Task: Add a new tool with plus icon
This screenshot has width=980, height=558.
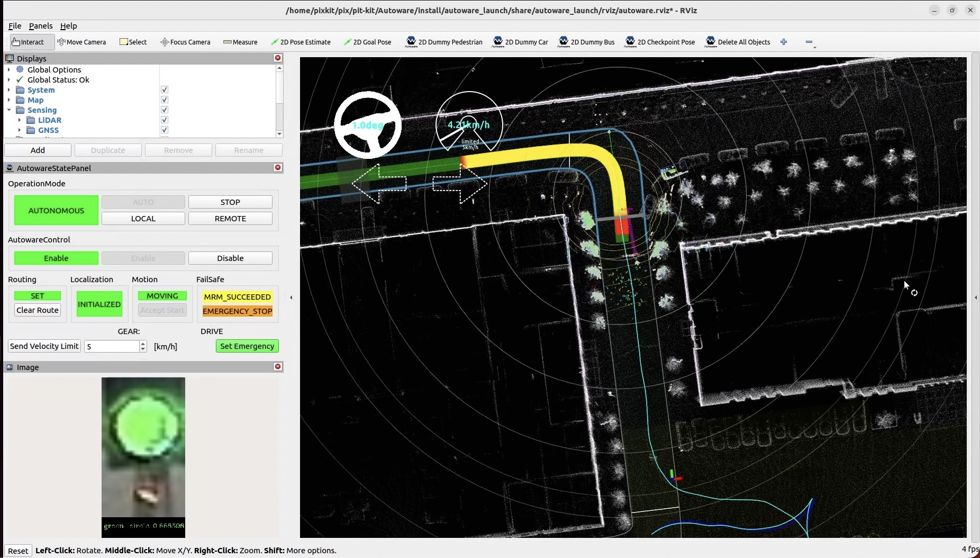Action: pos(784,42)
